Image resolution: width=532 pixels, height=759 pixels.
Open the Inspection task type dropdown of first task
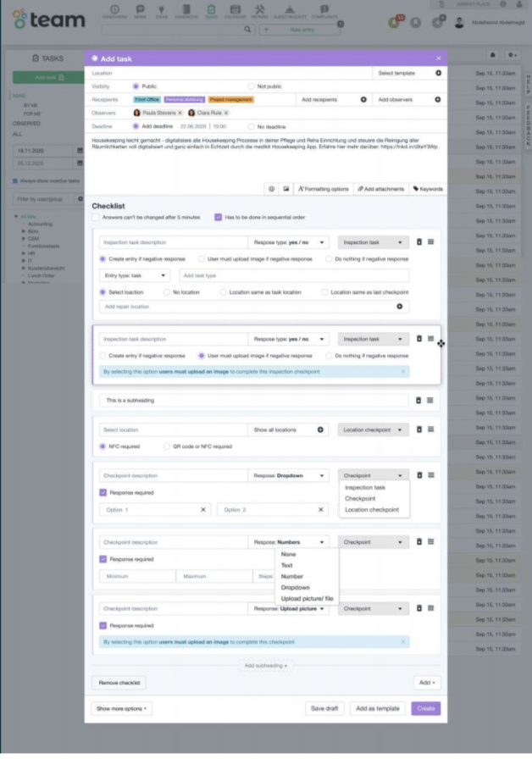[373, 242]
